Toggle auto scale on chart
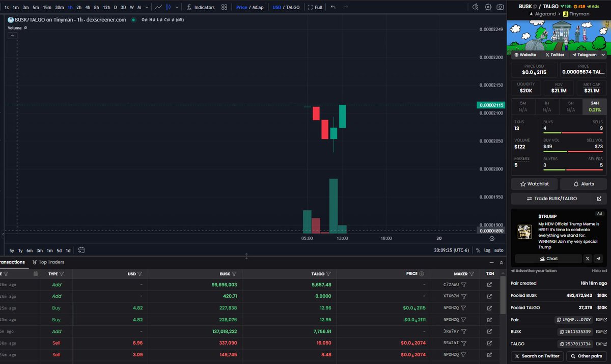The width and height of the screenshot is (611, 364). click(x=499, y=250)
